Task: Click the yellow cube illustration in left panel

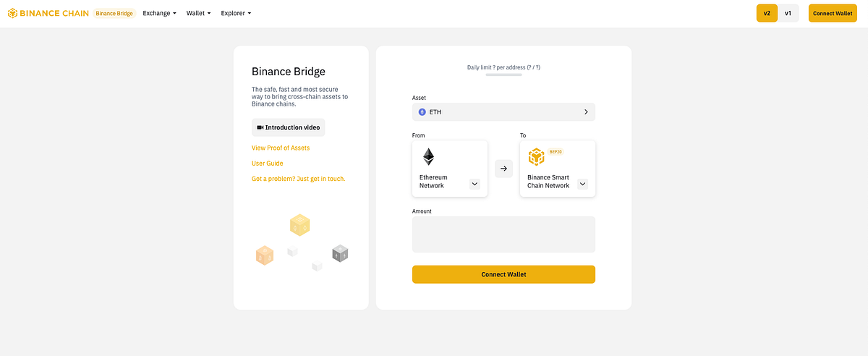Action: [299, 225]
